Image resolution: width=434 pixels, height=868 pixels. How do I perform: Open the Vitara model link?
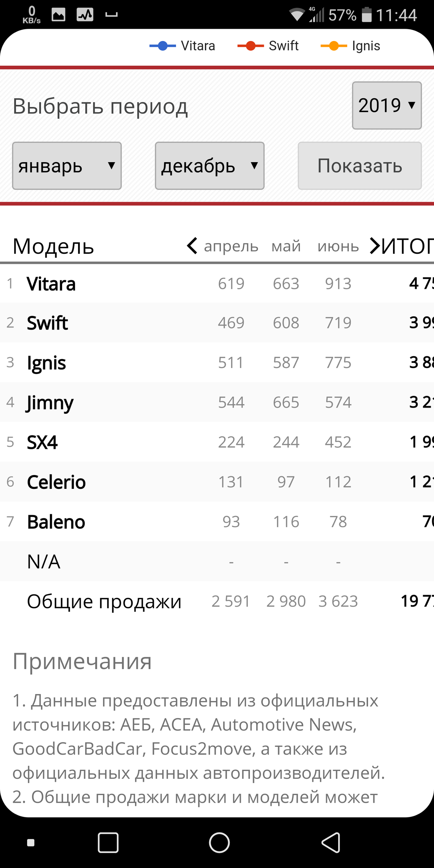(x=51, y=284)
